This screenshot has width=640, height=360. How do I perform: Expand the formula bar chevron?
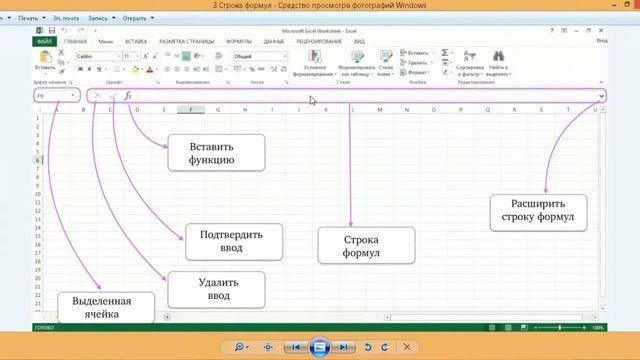[x=601, y=96]
